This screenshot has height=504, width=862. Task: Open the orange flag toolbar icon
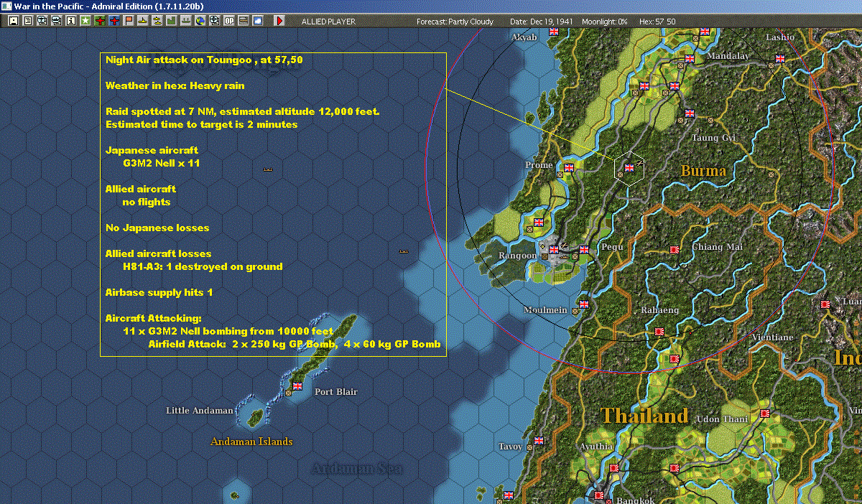coord(129,21)
